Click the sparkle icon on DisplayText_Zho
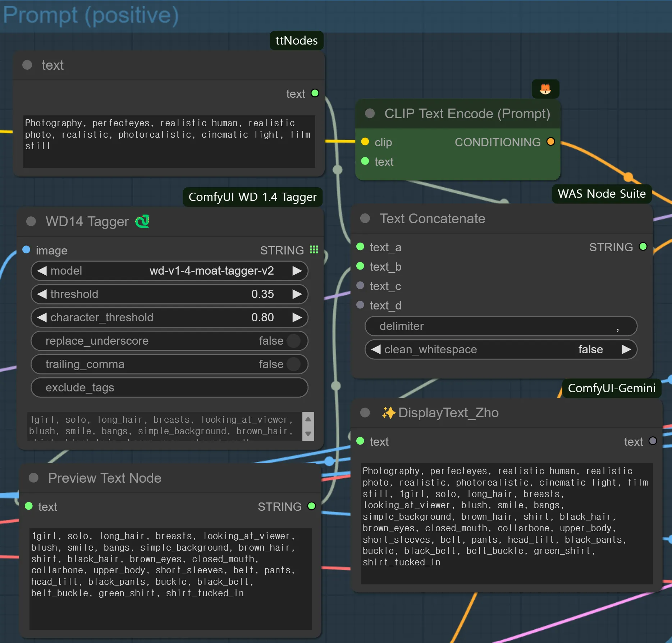 click(x=388, y=413)
